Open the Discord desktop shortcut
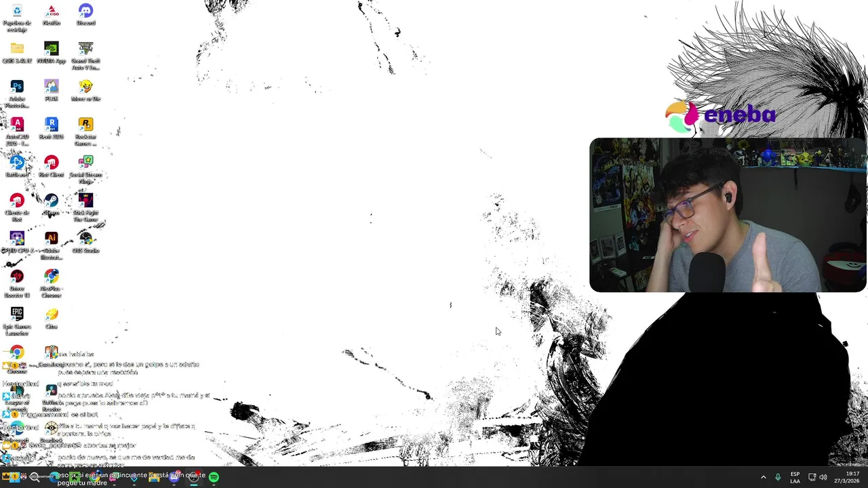 click(85, 15)
